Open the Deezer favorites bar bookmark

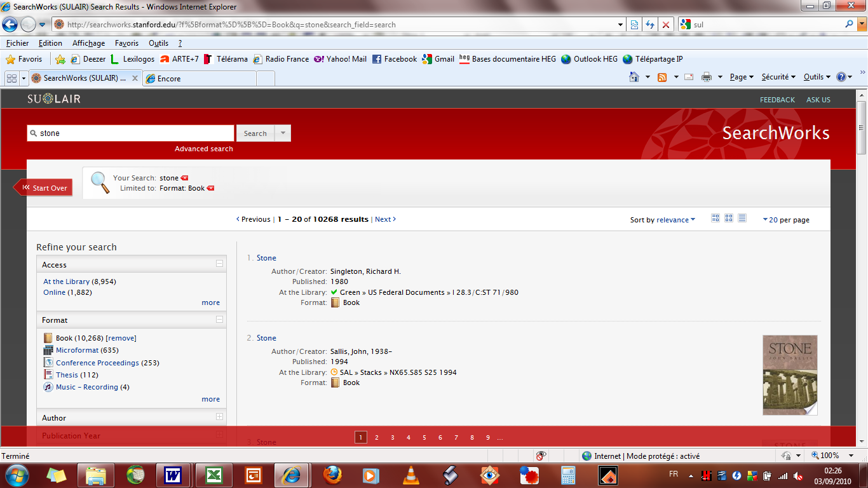[88, 59]
